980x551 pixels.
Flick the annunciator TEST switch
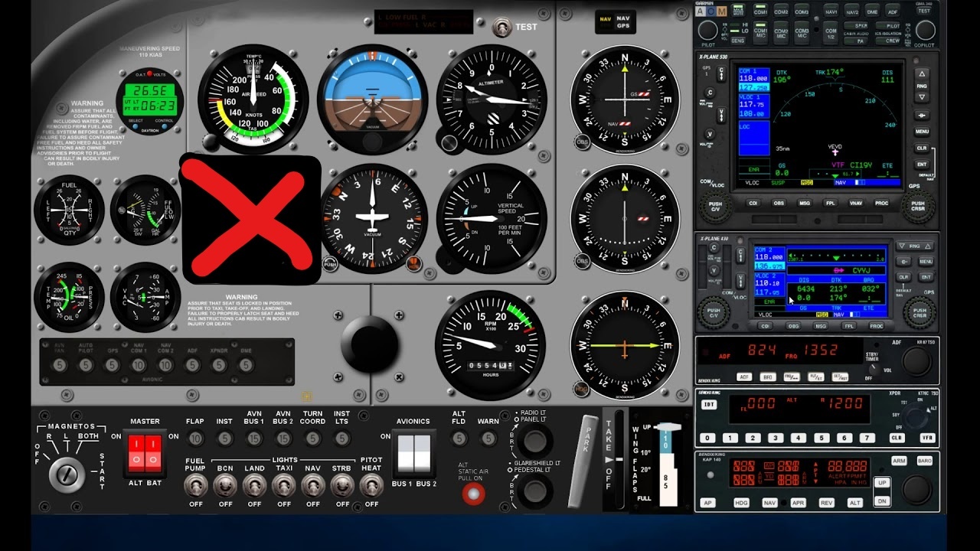(502, 28)
